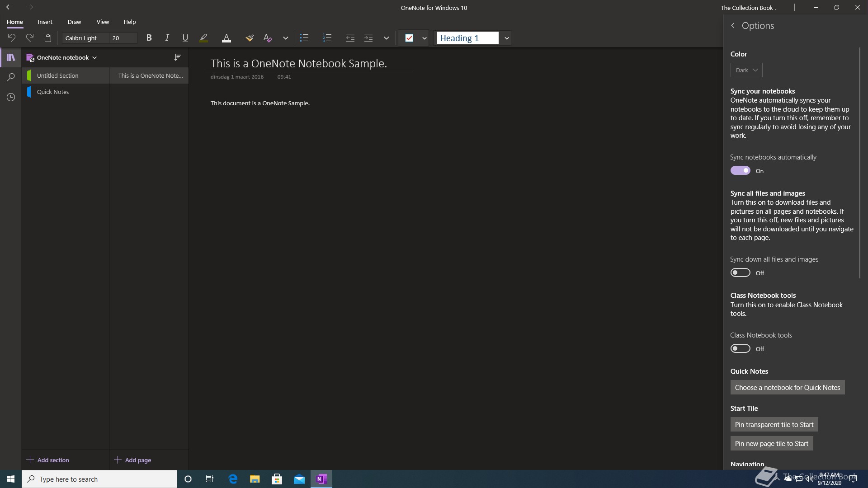This screenshot has width=868, height=488.
Task: Click Add page
Action: tap(133, 460)
